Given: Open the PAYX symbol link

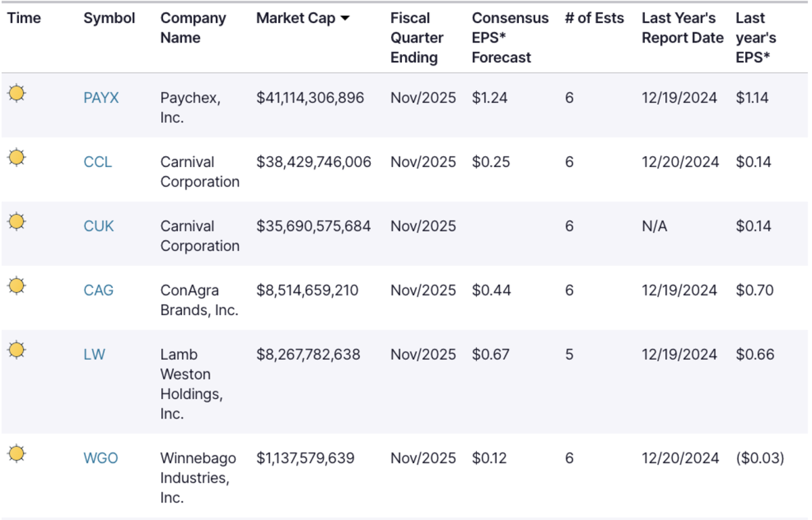Looking at the screenshot, I should pyautogui.click(x=101, y=98).
